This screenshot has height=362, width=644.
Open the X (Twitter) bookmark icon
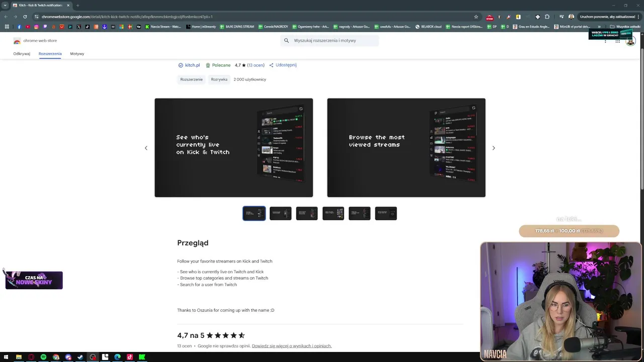click(x=79, y=27)
